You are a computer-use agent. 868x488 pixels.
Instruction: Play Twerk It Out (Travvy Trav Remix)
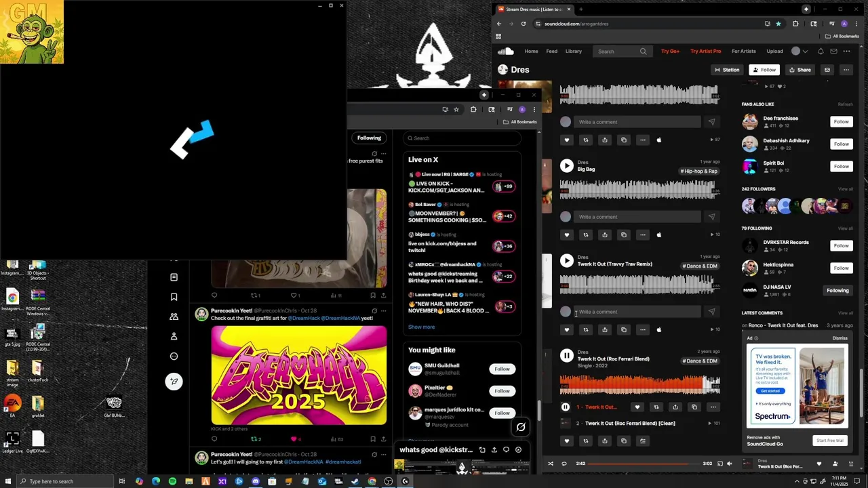567,260
